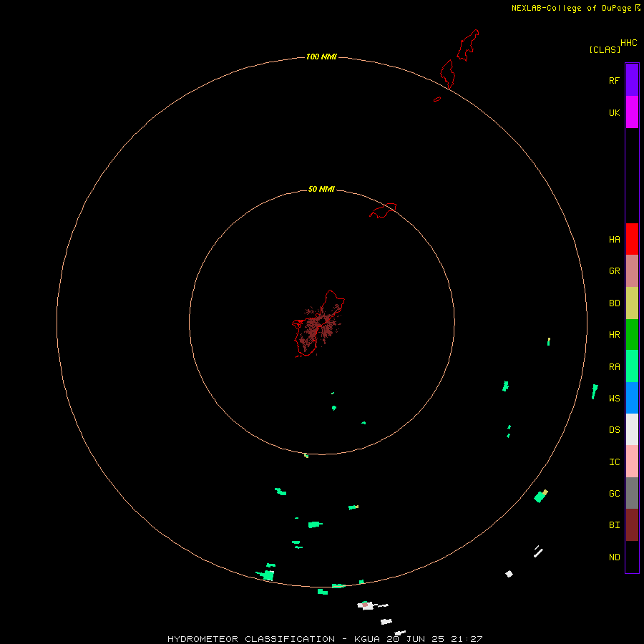
Task: Click the HA legend label
Action: 614,240
